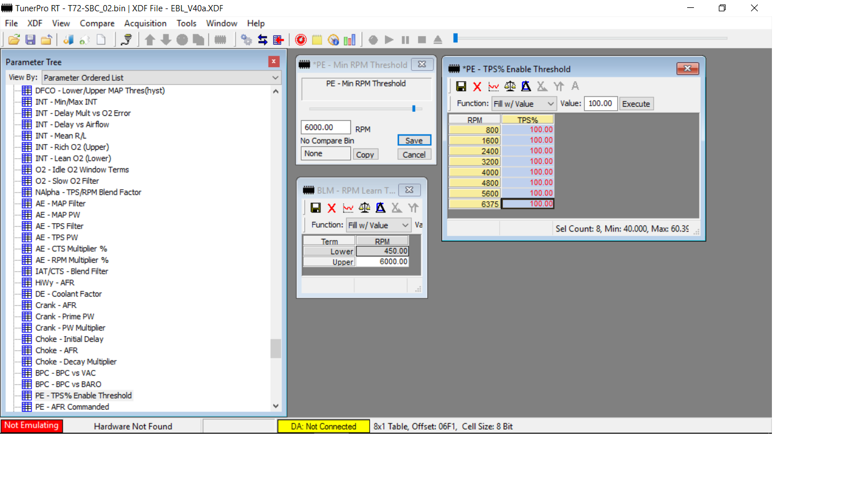
Task: Click the Min RPM Threshold slider handle
Action: [x=414, y=108]
